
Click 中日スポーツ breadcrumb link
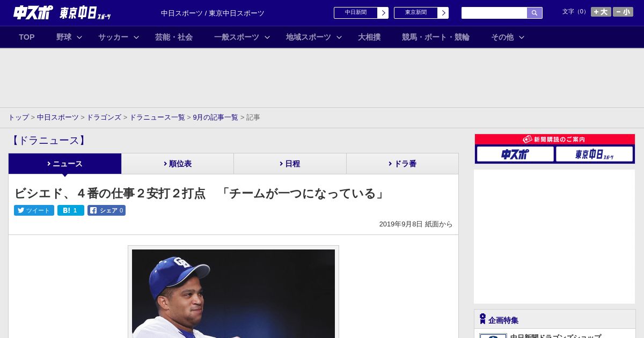click(x=58, y=117)
